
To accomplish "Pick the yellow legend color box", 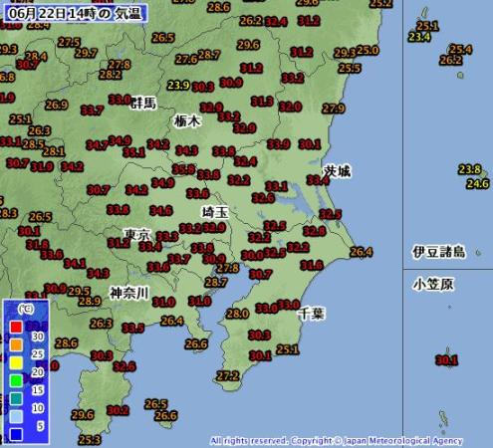I will coord(16,362).
